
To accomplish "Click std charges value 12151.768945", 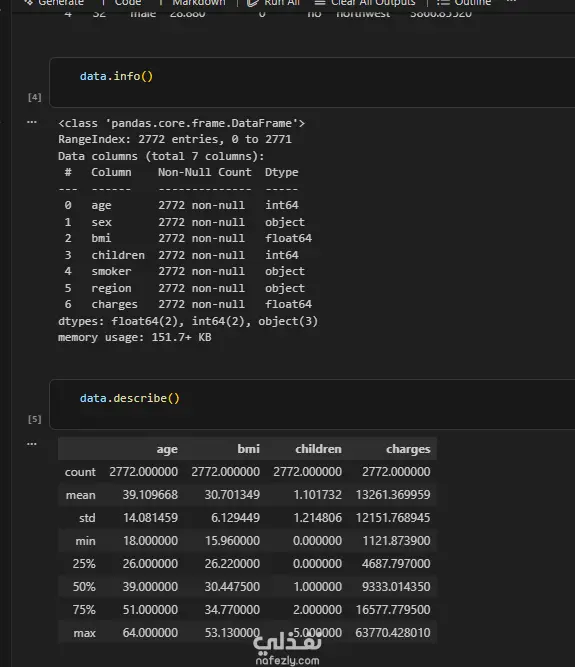I will point(393,518).
